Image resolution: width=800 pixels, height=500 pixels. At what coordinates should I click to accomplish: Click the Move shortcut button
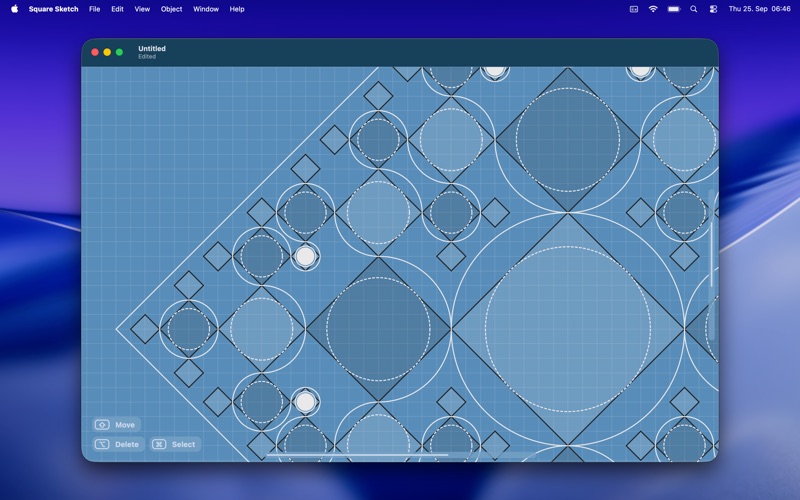[116, 424]
